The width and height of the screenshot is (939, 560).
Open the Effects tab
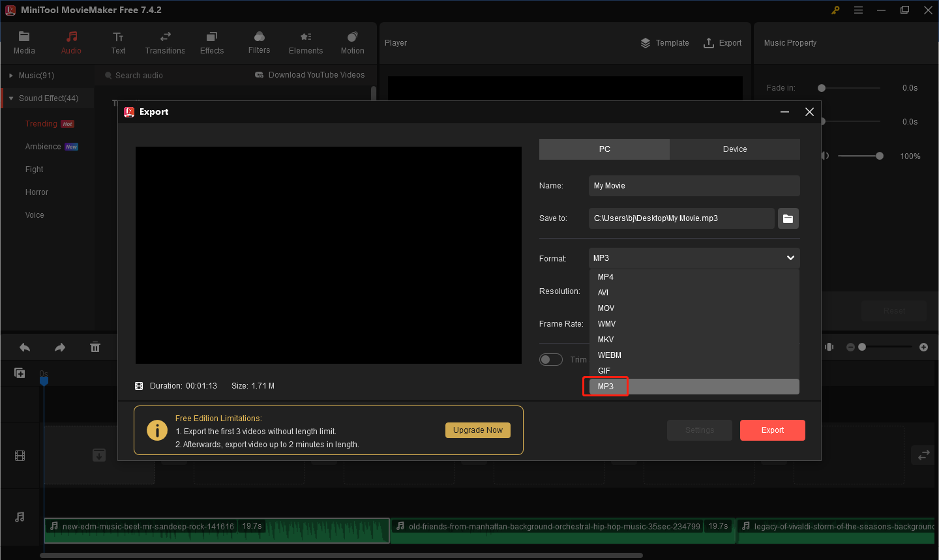coord(212,43)
